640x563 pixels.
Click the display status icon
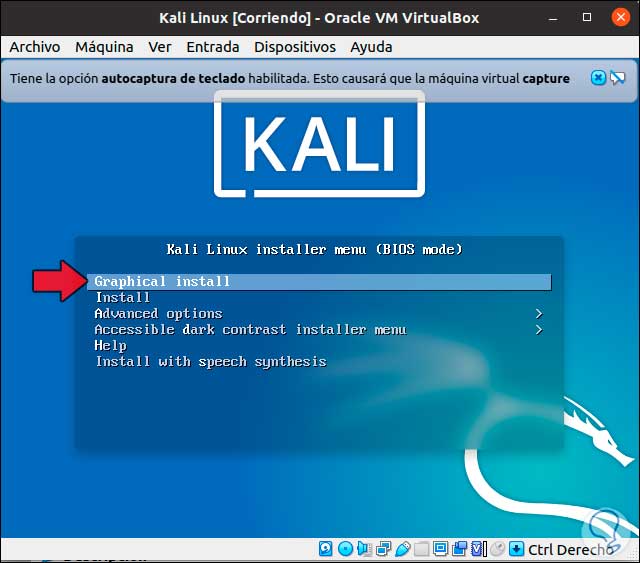440,549
